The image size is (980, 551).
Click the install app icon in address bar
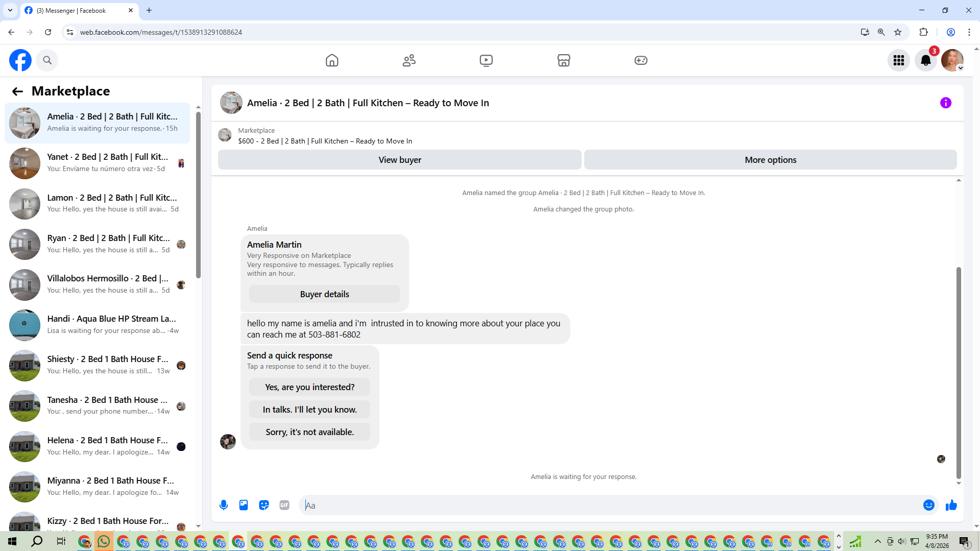[x=865, y=32]
